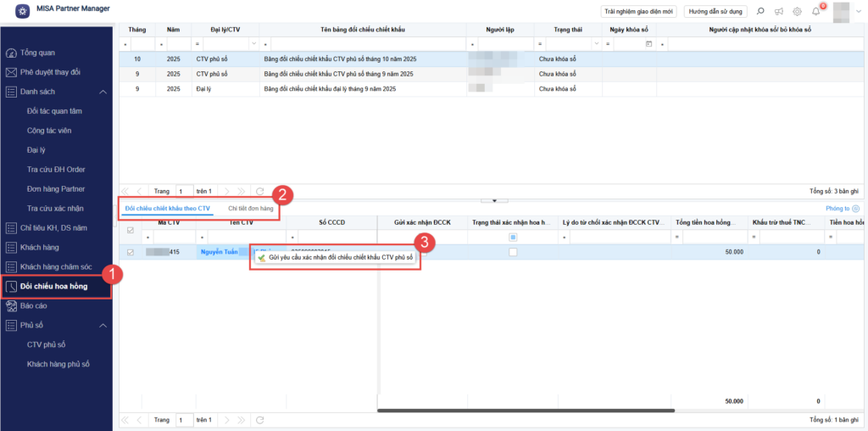Open Ngày khóa sổ filter operator
The height and width of the screenshot is (431, 868).
point(609,44)
